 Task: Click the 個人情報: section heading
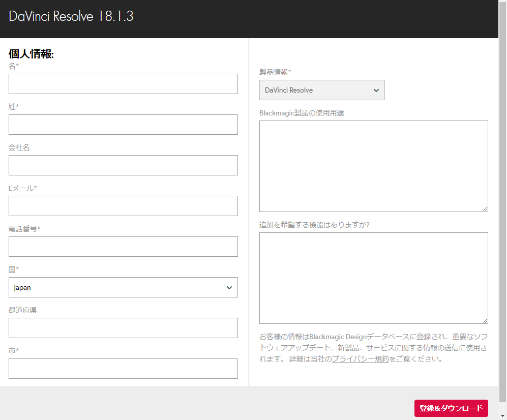(x=31, y=54)
